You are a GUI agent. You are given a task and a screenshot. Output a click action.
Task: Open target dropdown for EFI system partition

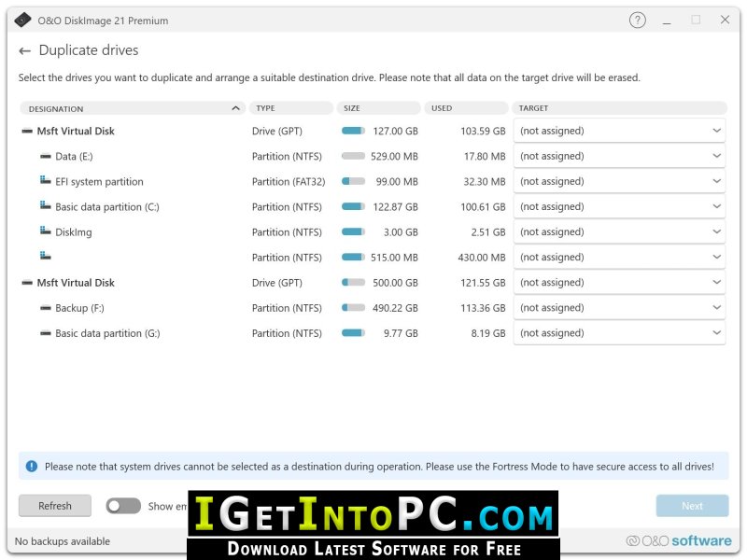click(x=619, y=181)
